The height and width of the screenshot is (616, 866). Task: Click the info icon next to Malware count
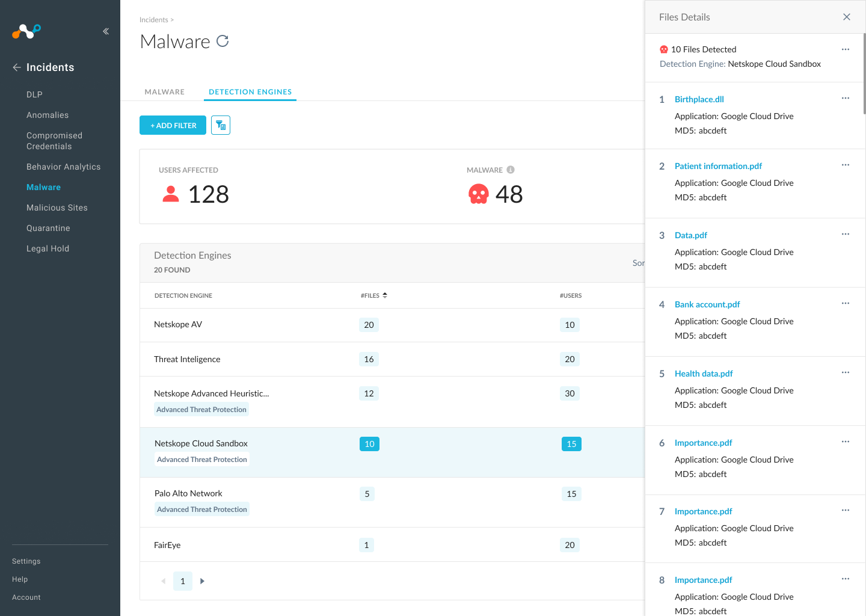point(511,170)
